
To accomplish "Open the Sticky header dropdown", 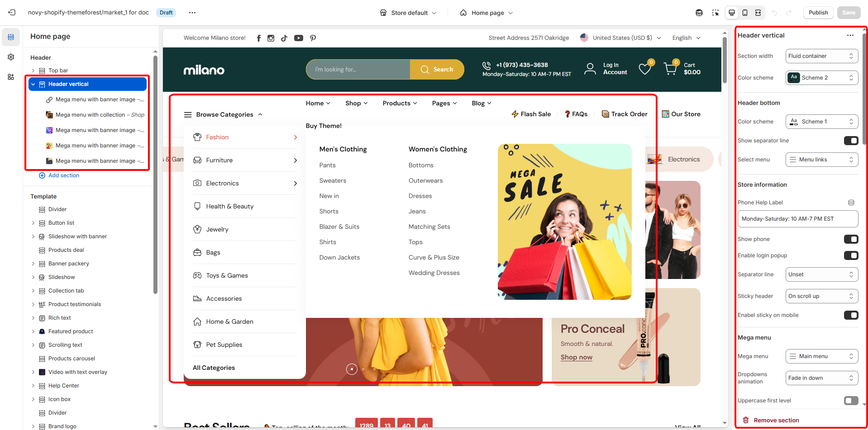I will (x=821, y=296).
